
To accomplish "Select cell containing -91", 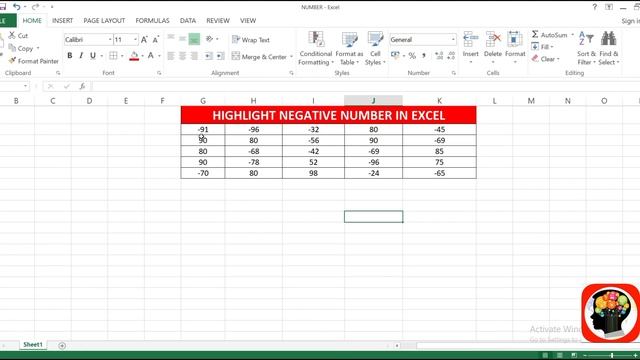I will [x=203, y=129].
